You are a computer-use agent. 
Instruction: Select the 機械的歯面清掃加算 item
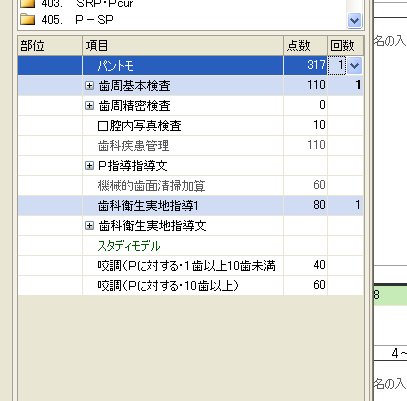(151, 186)
